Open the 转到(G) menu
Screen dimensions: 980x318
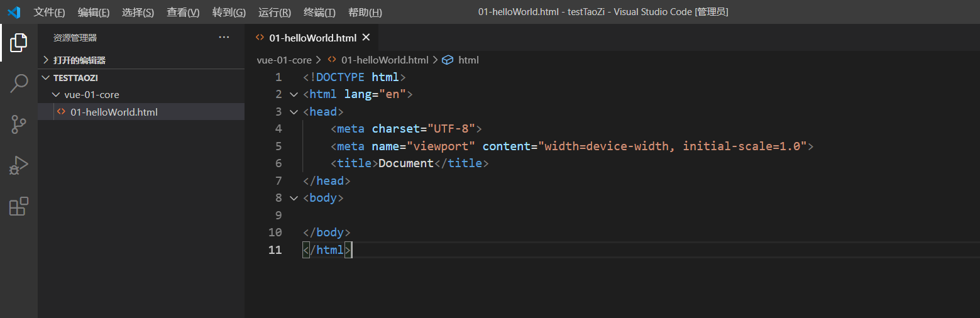(229, 13)
